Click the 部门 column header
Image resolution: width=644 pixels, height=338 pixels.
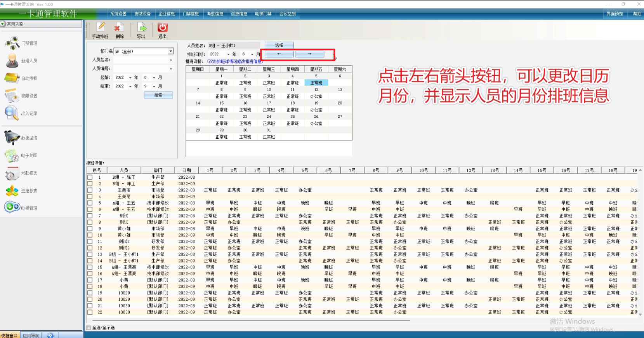(x=158, y=170)
